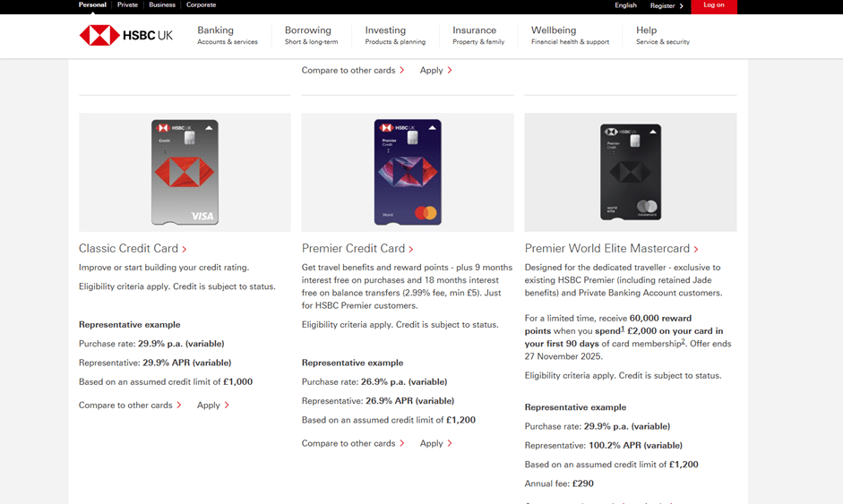
Task: Select the Wellbeing menu item
Action: click(x=569, y=36)
